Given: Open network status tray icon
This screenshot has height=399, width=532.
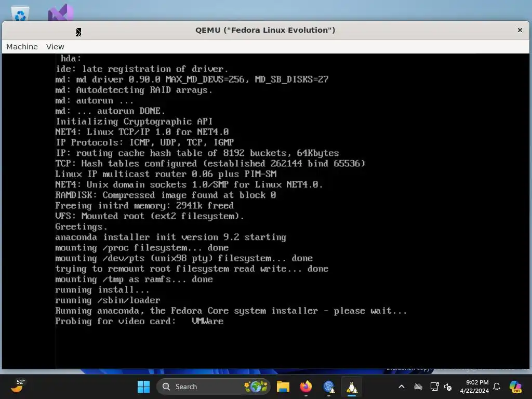Looking at the screenshot, I should (x=434, y=387).
